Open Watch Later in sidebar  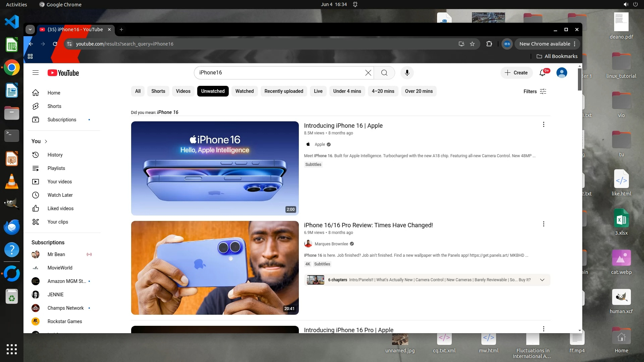[60, 195]
